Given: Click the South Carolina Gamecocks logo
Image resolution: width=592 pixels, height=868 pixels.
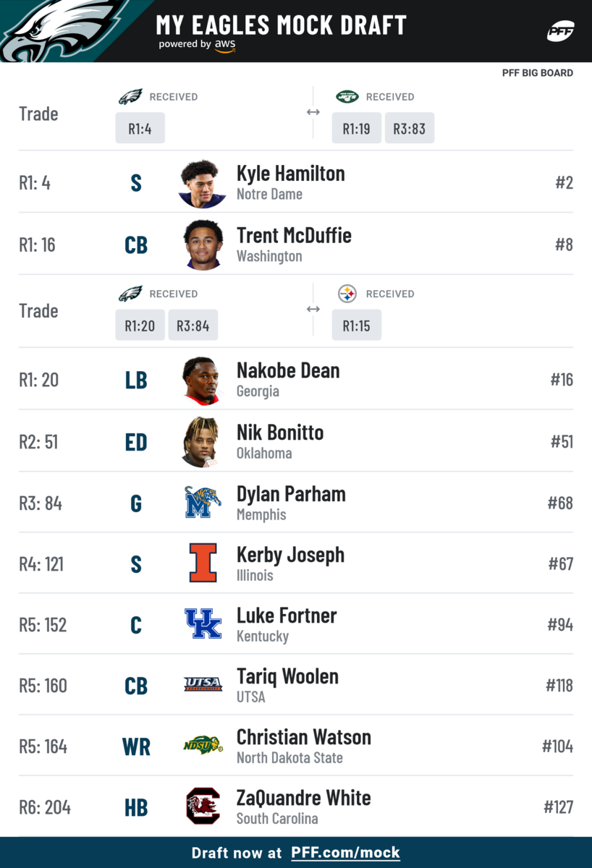Looking at the screenshot, I should click(x=203, y=807).
